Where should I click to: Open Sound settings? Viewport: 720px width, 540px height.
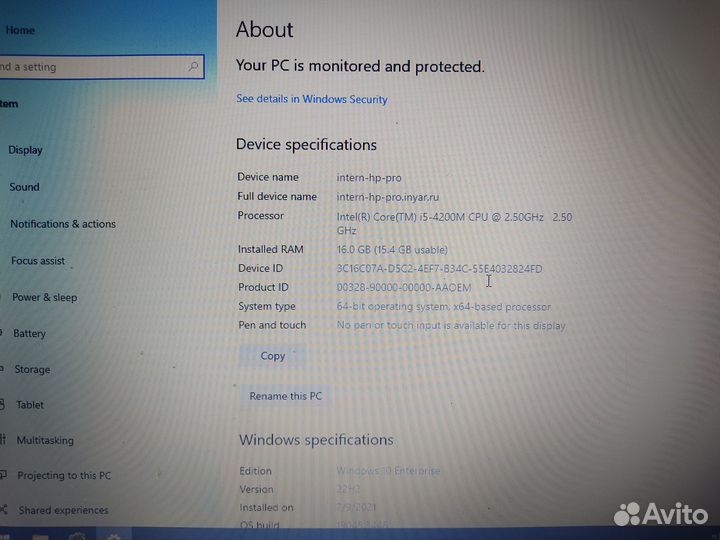point(24,187)
